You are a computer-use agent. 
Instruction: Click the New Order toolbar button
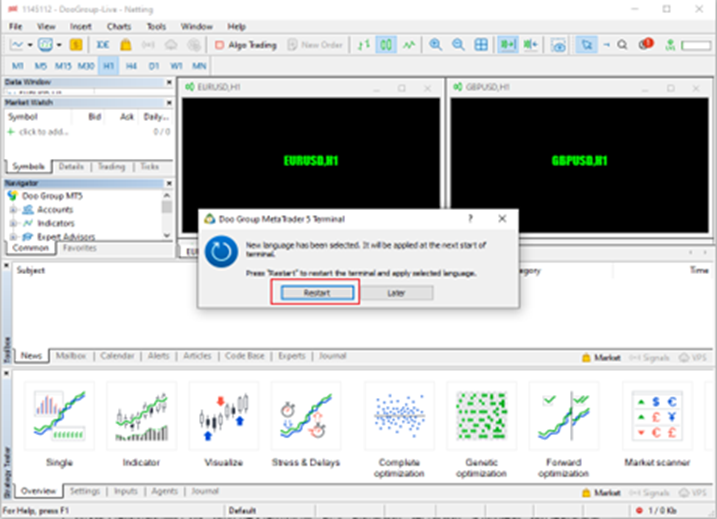pyautogui.click(x=316, y=45)
